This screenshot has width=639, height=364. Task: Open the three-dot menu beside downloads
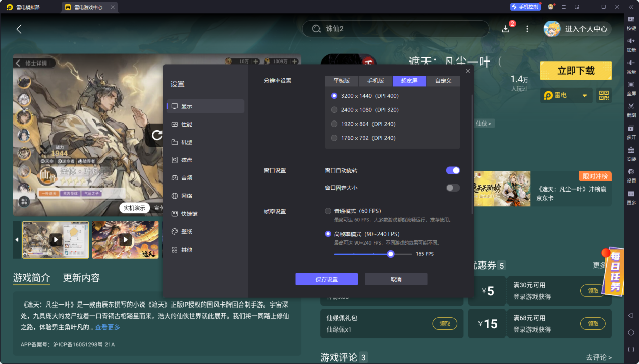[x=527, y=29]
